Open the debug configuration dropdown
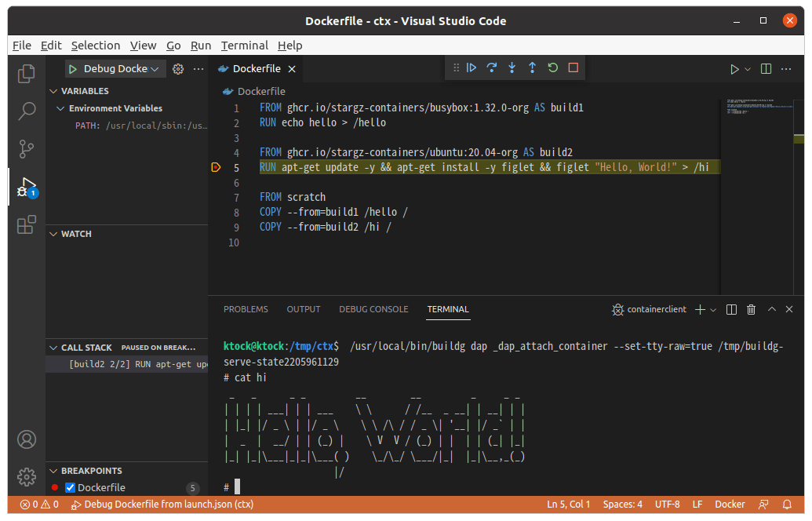Viewport: 812px width, 521px height. [x=154, y=69]
